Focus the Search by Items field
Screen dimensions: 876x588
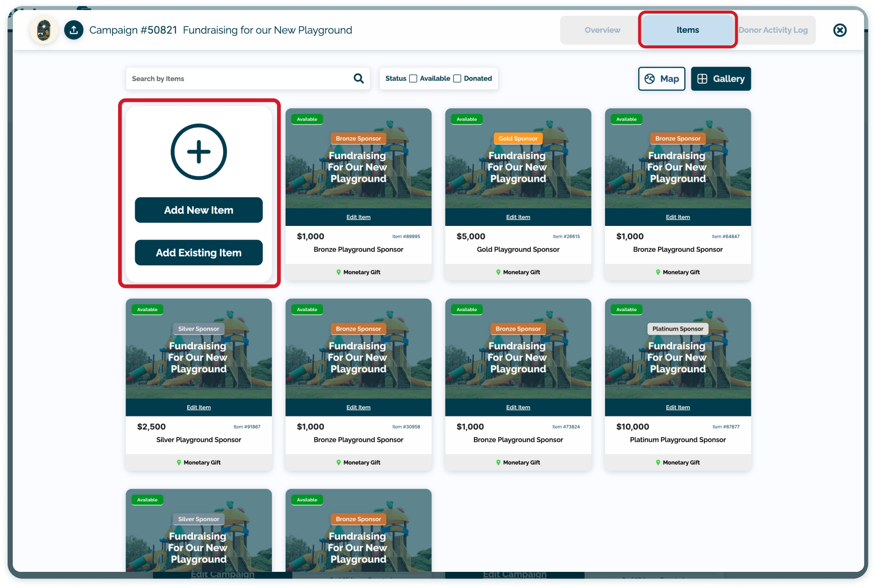pos(240,79)
